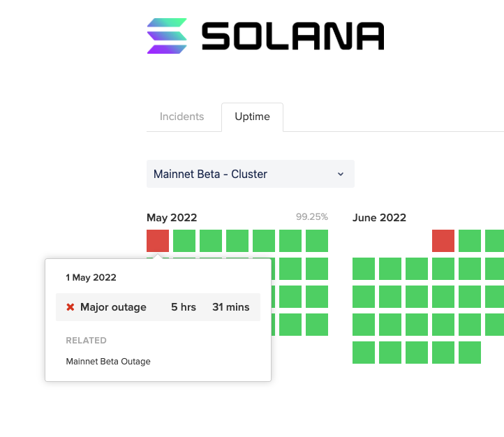Click the red X major outage icon

point(71,307)
